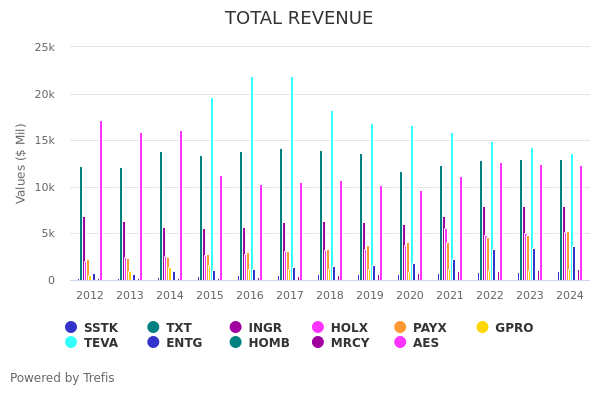This screenshot has width=600, height=400.
Task: Click the 2020 label on the x-axis
Action: tap(410, 296)
